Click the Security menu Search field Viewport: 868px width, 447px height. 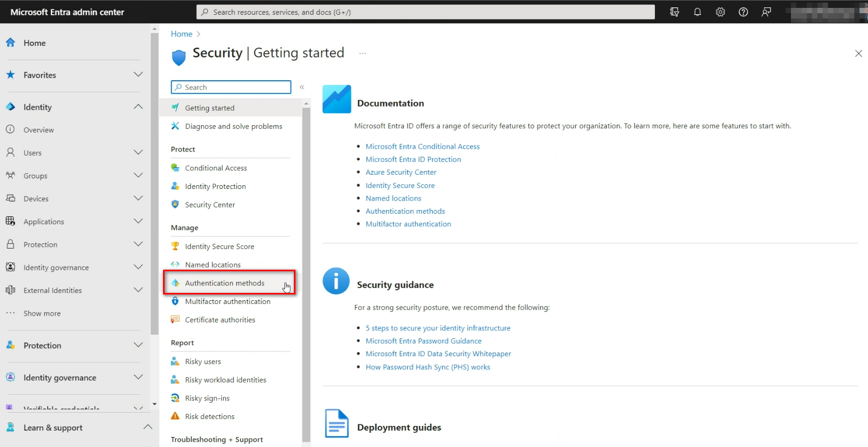231,87
